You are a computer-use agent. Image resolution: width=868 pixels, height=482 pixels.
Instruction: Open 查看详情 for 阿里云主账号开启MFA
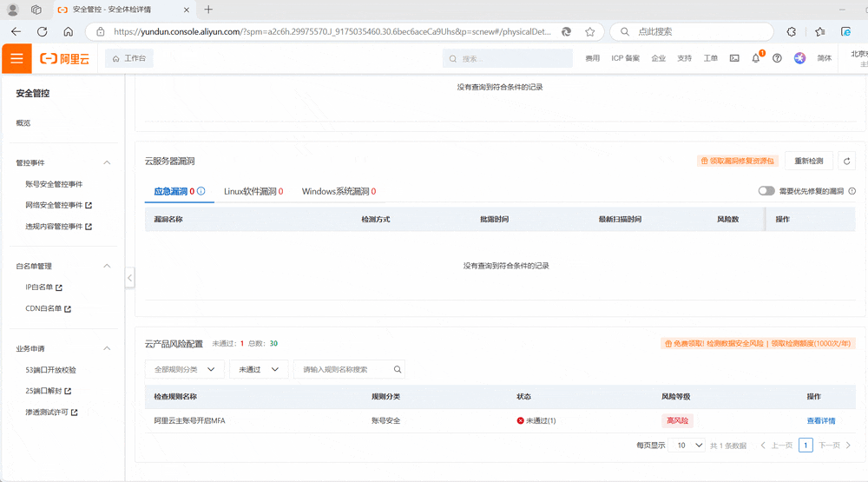821,421
